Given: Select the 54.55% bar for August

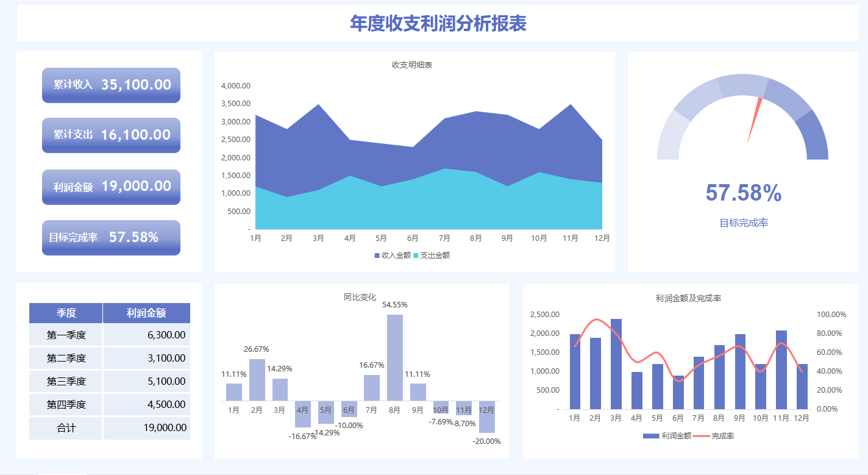Looking at the screenshot, I should [x=394, y=357].
